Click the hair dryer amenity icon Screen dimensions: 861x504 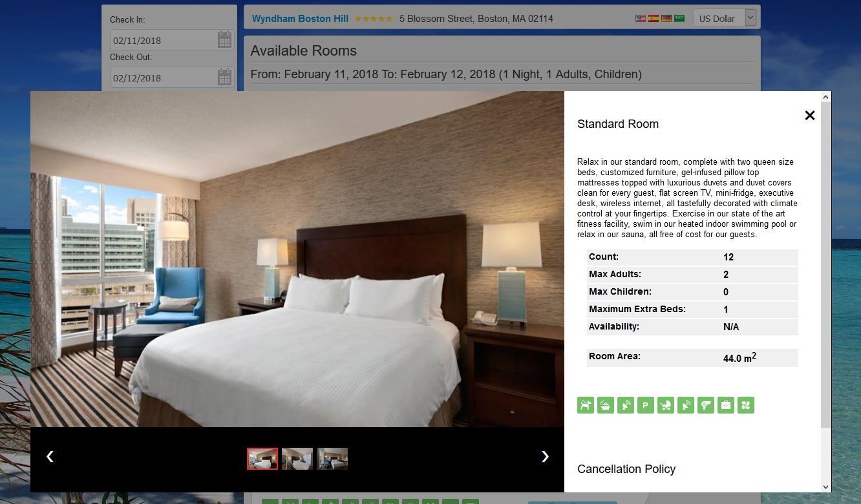click(x=705, y=405)
